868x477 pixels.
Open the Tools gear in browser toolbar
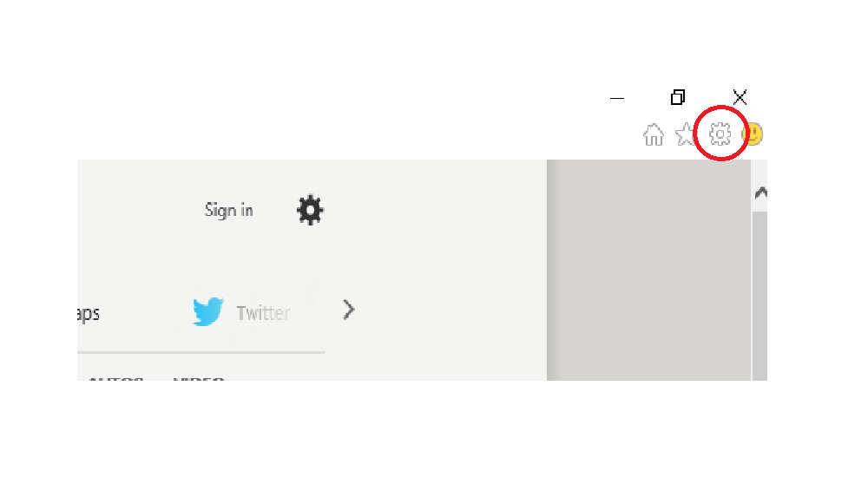point(720,134)
